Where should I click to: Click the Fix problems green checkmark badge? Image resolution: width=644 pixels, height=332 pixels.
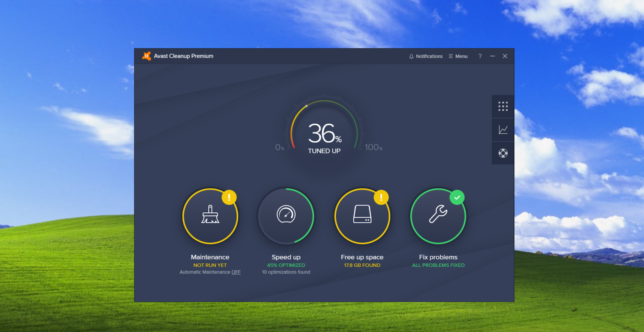pos(457,197)
